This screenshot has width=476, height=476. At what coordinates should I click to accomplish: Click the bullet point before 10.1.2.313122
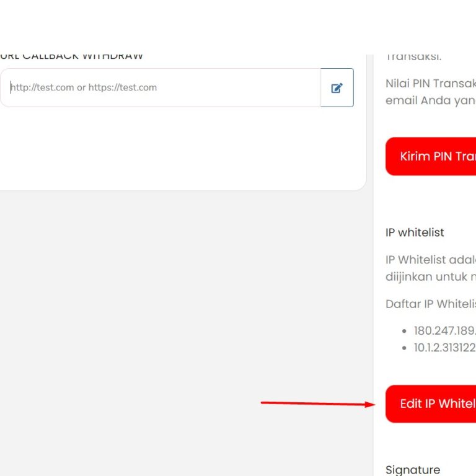point(404,348)
